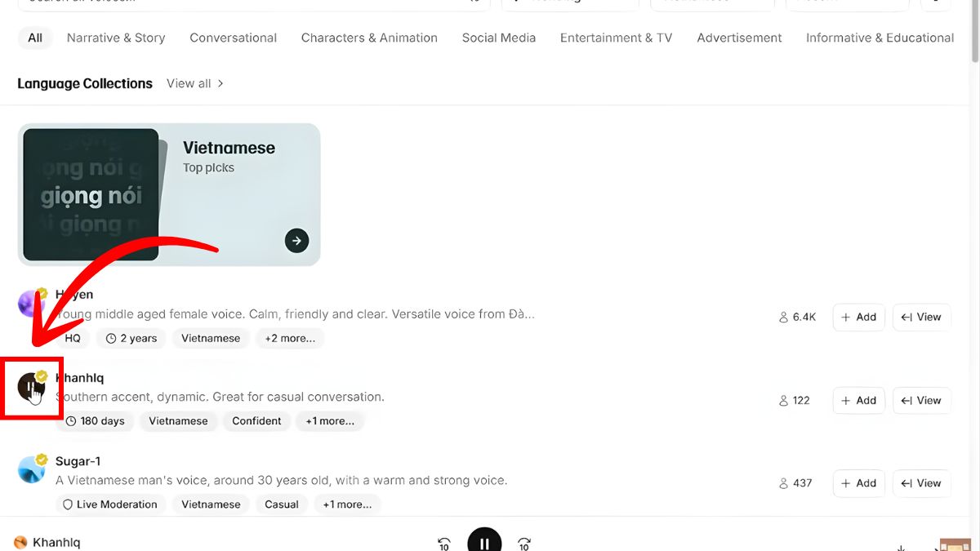Add Huyen voice to library
The image size is (980, 551).
pyautogui.click(x=858, y=318)
